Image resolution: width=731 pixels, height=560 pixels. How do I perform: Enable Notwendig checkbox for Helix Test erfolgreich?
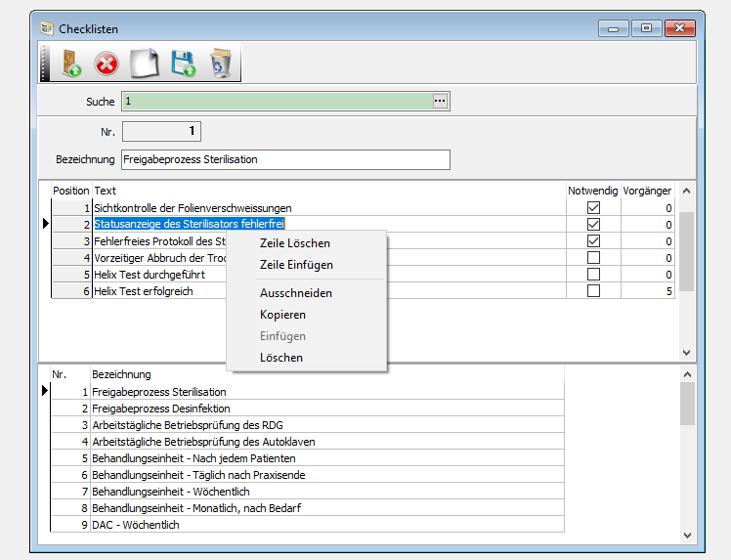click(x=593, y=291)
